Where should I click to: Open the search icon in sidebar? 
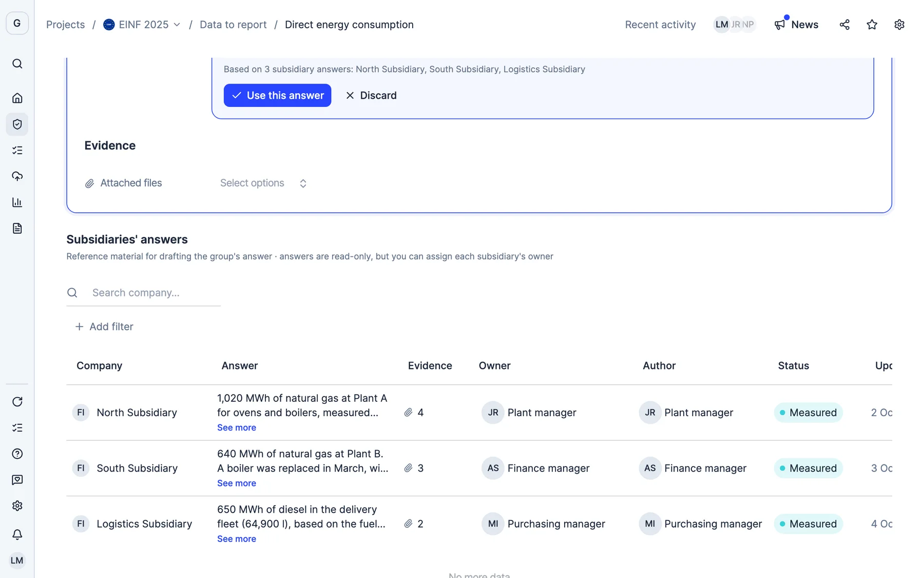pyautogui.click(x=17, y=64)
